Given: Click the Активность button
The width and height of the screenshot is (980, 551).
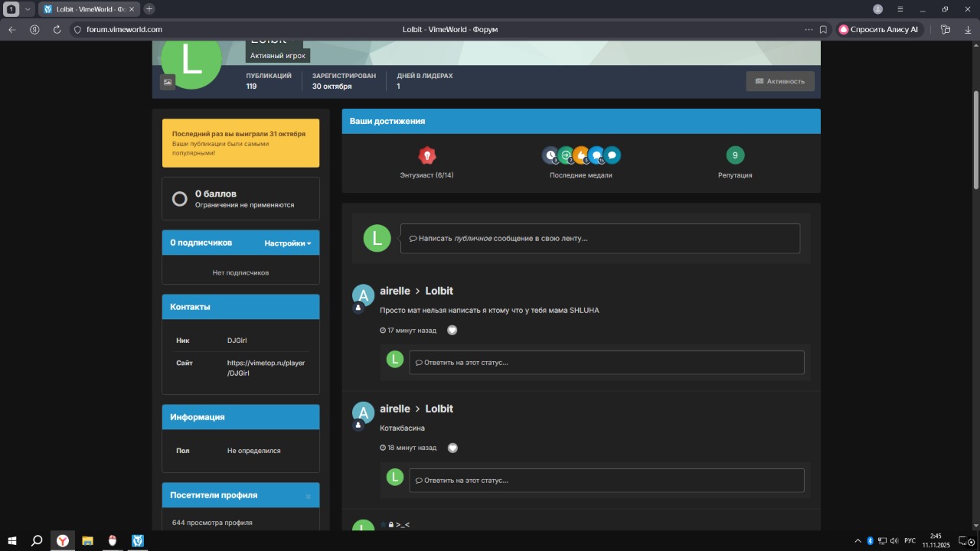Looking at the screenshot, I should tap(779, 81).
